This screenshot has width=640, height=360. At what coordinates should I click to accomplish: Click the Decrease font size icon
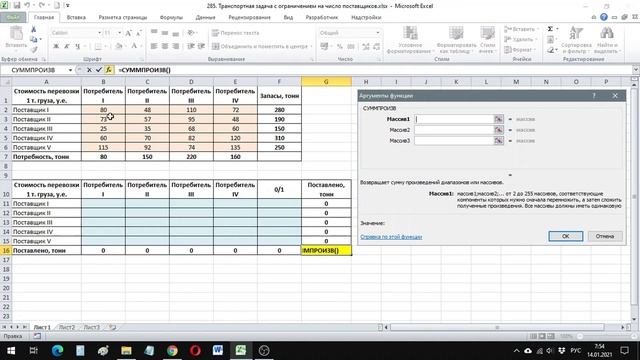pos(139,33)
